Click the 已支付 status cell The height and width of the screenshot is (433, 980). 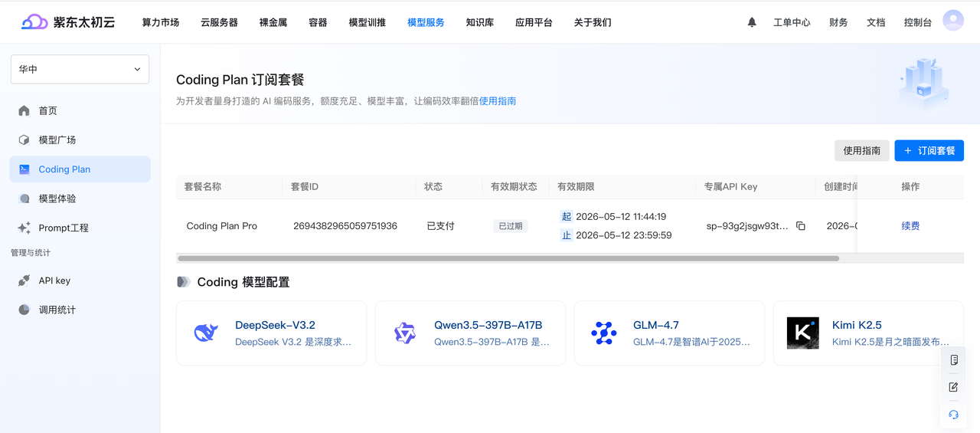point(440,226)
